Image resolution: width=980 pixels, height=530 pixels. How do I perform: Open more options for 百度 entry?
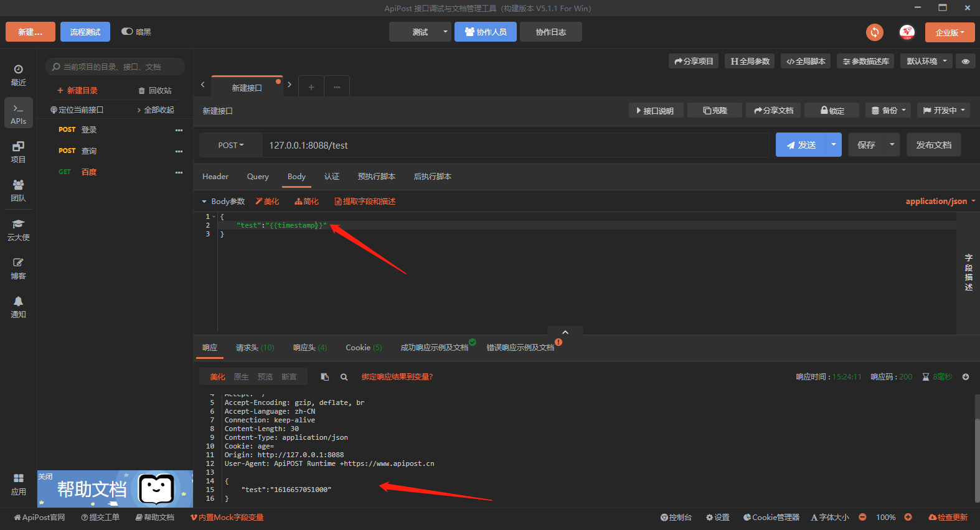tap(179, 172)
